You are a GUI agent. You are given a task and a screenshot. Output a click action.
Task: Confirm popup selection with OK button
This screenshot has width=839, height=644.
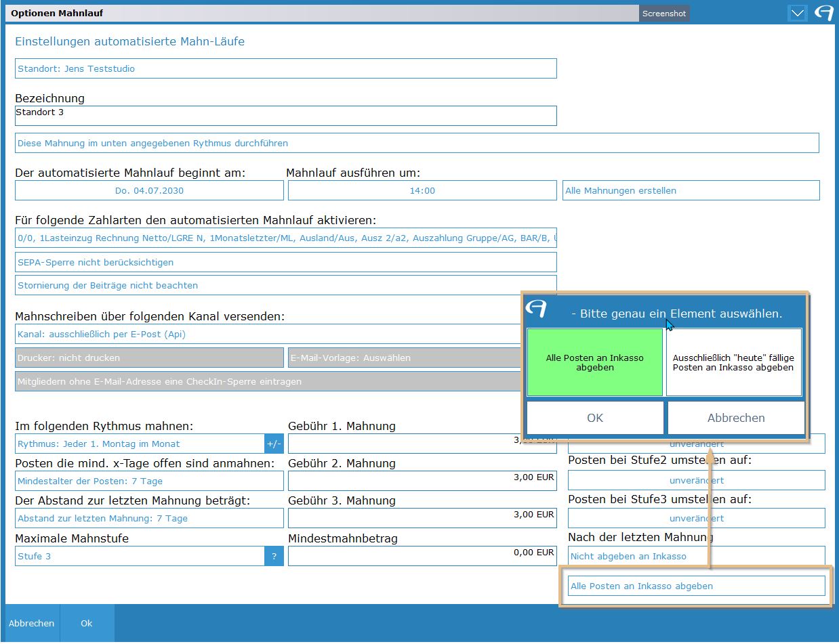tap(594, 418)
